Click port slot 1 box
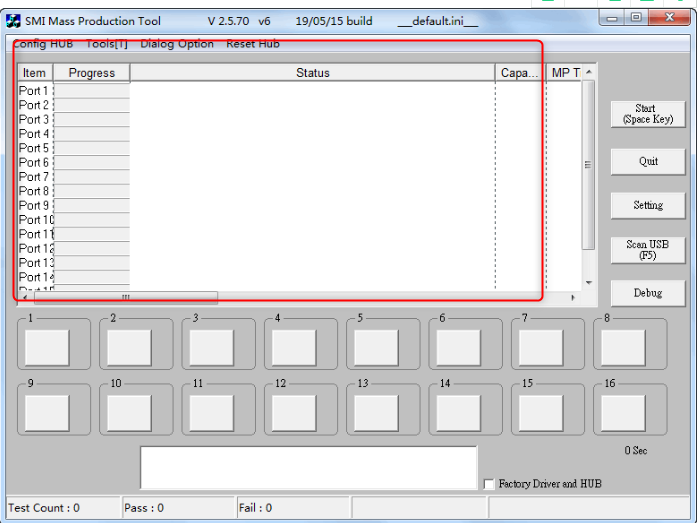This screenshot has height=523, width=700. pyautogui.click(x=47, y=348)
